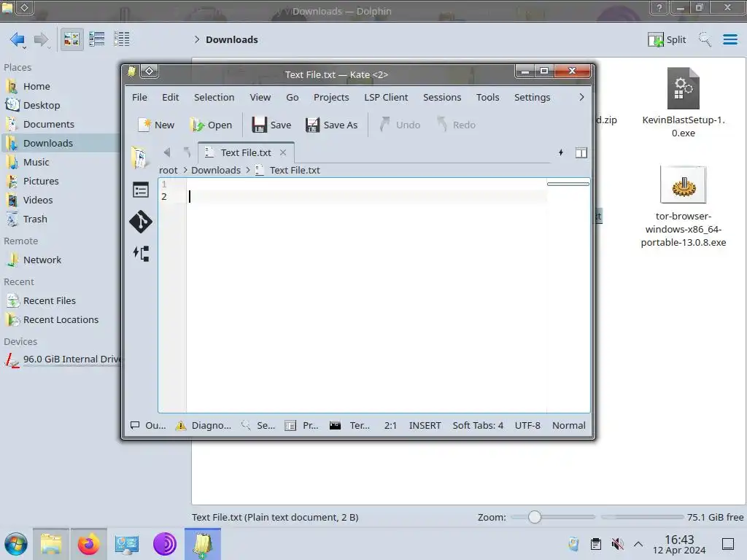Screen dimensions: 747x560
Task: Choose Save As in Kate toolbar
Action: pyautogui.click(x=332, y=125)
